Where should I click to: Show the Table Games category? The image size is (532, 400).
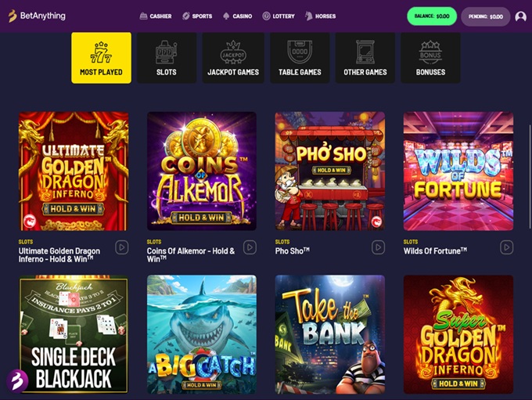300,58
